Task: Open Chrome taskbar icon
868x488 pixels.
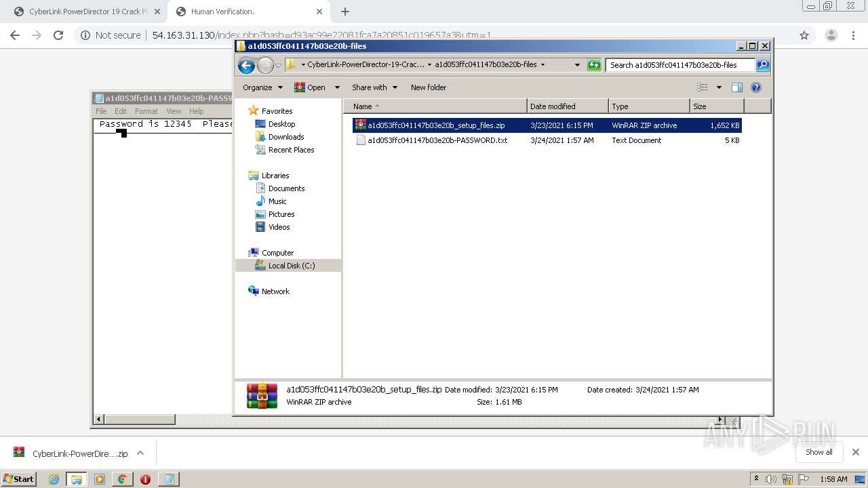Action: (122, 479)
